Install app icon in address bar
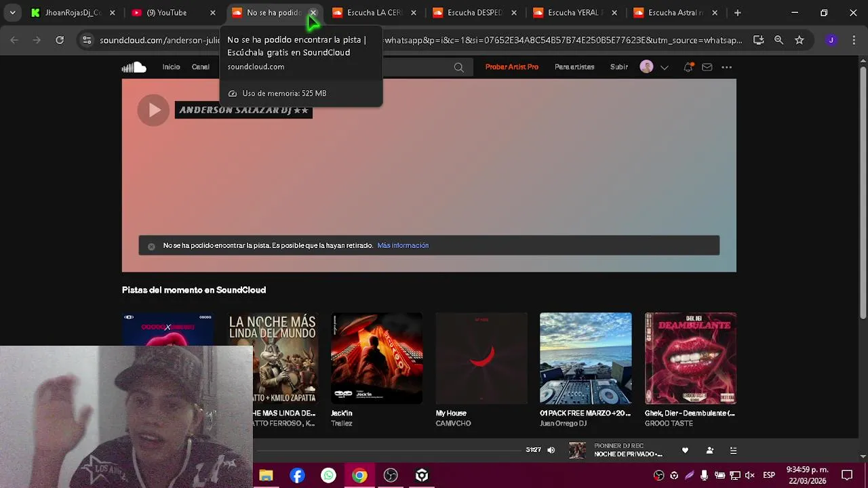The width and height of the screenshot is (868, 488). pos(758,40)
